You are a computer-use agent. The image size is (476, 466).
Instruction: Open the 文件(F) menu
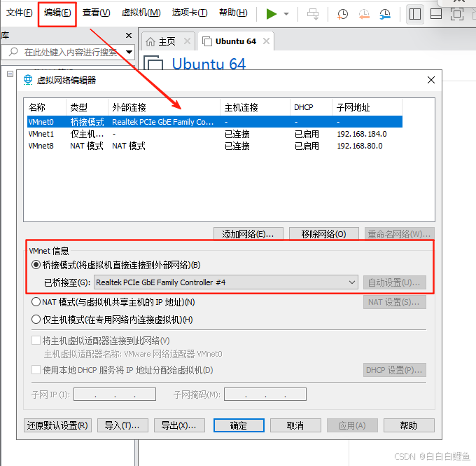[19, 13]
